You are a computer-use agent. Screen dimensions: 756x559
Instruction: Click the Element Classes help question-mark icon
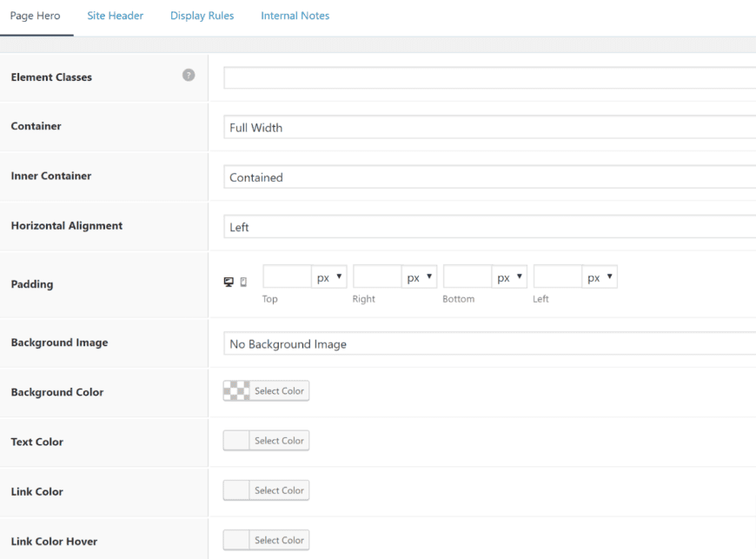tap(187, 77)
